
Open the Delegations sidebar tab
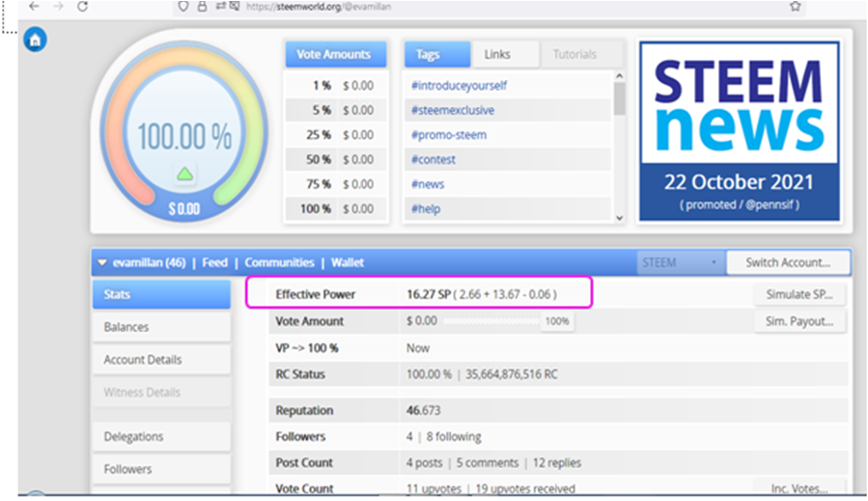coord(161,436)
